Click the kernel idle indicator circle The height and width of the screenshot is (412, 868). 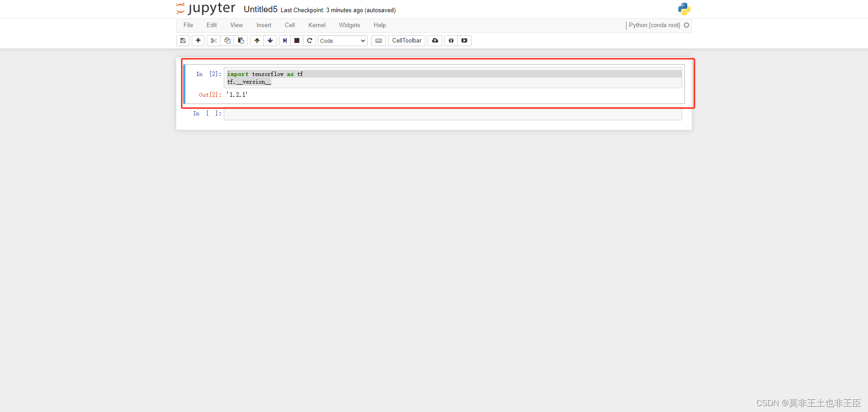(686, 25)
